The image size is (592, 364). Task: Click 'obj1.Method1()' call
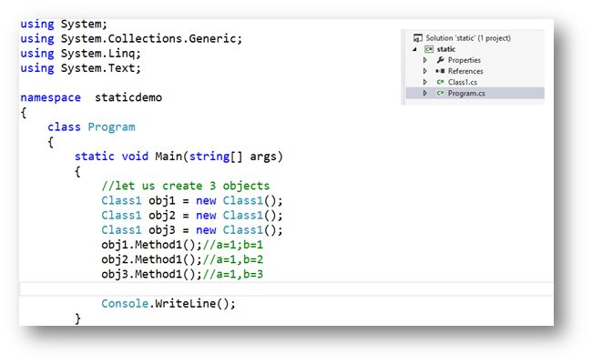(x=151, y=245)
